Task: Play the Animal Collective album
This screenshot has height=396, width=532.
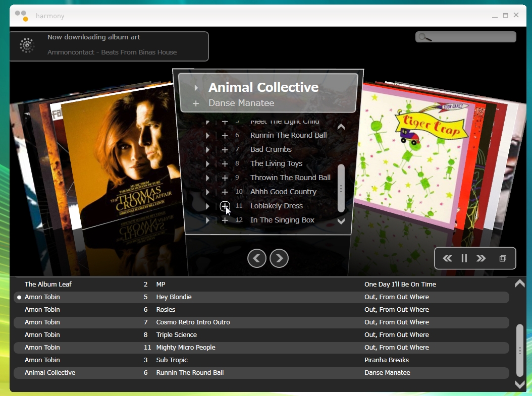Action: [x=196, y=88]
